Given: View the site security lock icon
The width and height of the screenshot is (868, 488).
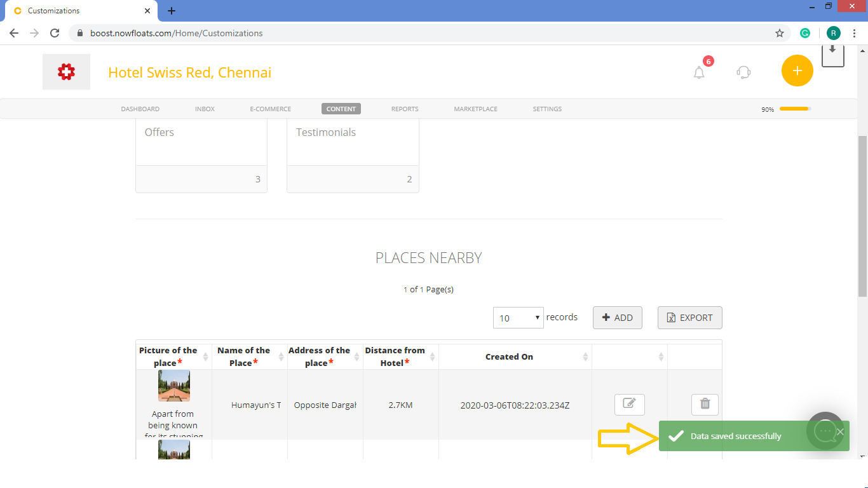Looking at the screenshot, I should [80, 33].
